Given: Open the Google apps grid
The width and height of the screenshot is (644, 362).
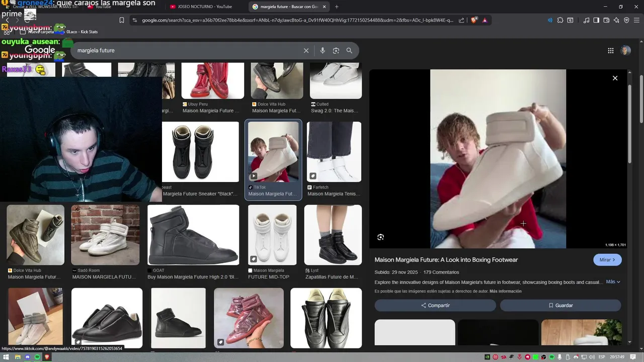Looking at the screenshot, I should 611,50.
